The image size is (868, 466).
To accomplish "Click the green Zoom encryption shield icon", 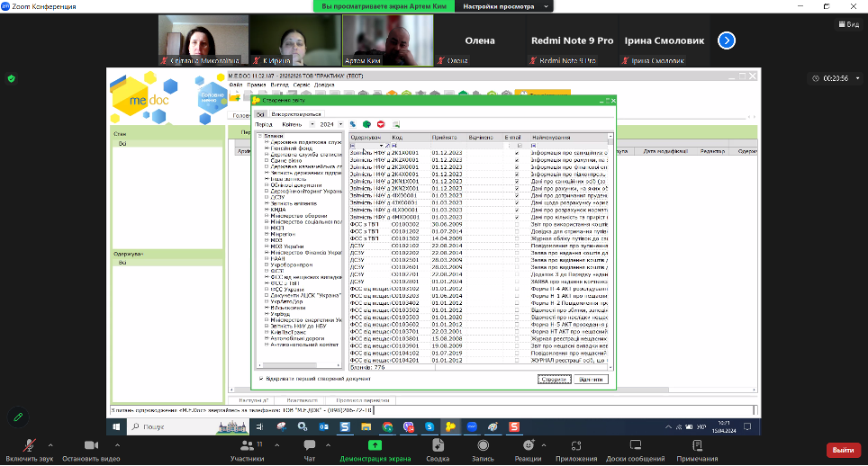I will [x=12, y=78].
